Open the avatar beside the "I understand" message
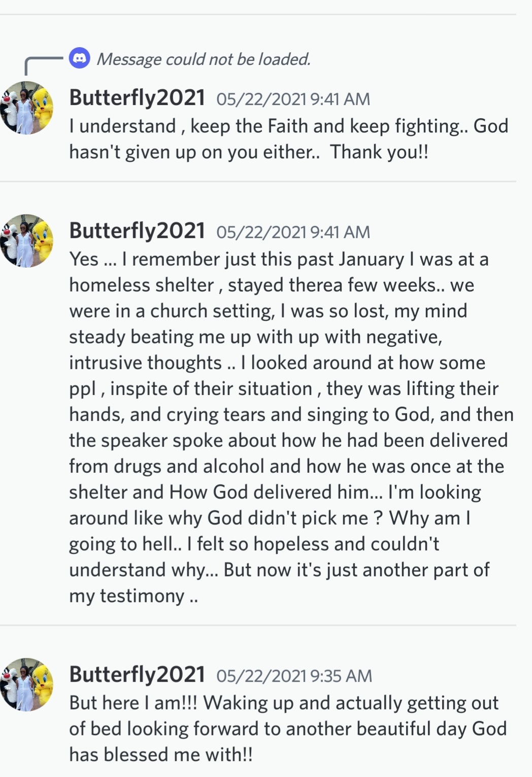Viewport: 532px width, 777px height. tap(27, 108)
